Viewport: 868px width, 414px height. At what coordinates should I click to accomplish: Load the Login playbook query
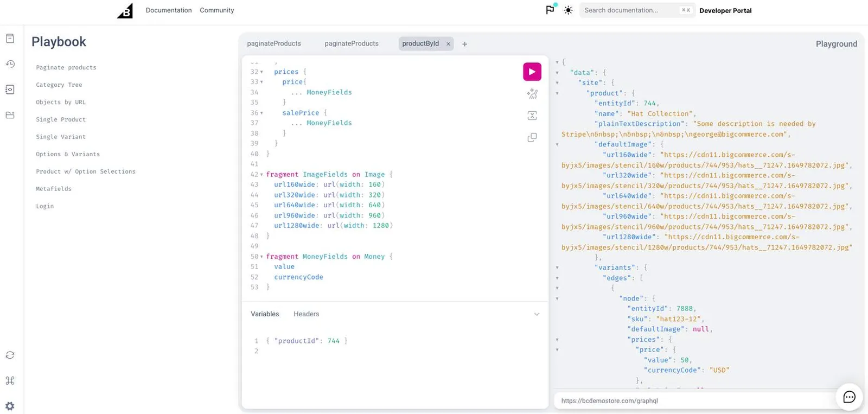(45, 206)
